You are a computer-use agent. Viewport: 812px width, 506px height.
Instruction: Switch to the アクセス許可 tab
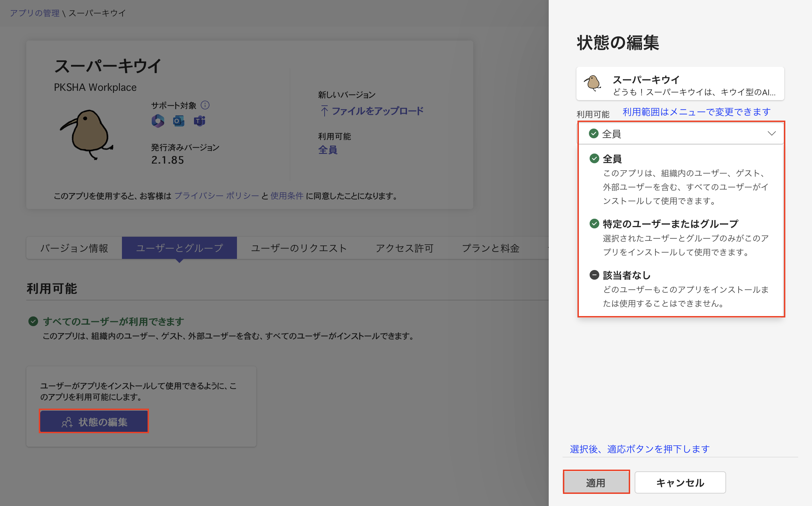click(x=405, y=248)
